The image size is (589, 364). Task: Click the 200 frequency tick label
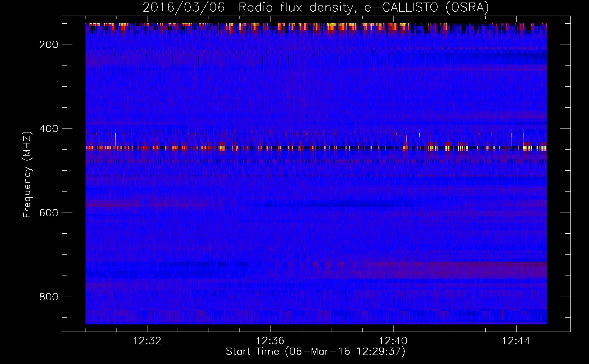tap(49, 44)
